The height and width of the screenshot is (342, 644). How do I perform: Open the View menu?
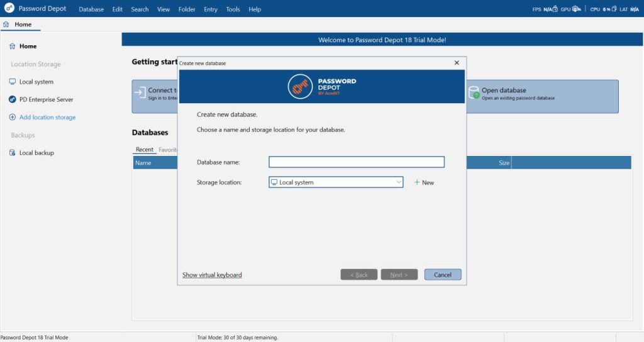click(164, 9)
